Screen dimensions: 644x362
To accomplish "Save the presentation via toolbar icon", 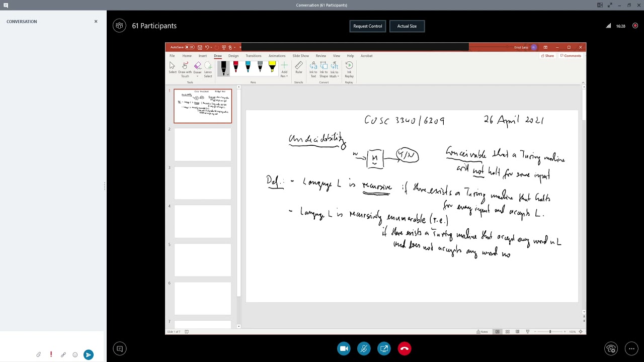I will (x=200, y=47).
